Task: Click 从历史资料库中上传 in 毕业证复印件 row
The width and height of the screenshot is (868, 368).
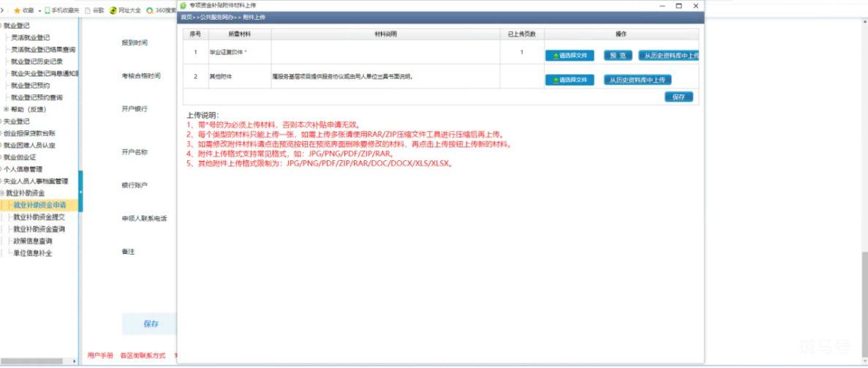Action: point(668,56)
